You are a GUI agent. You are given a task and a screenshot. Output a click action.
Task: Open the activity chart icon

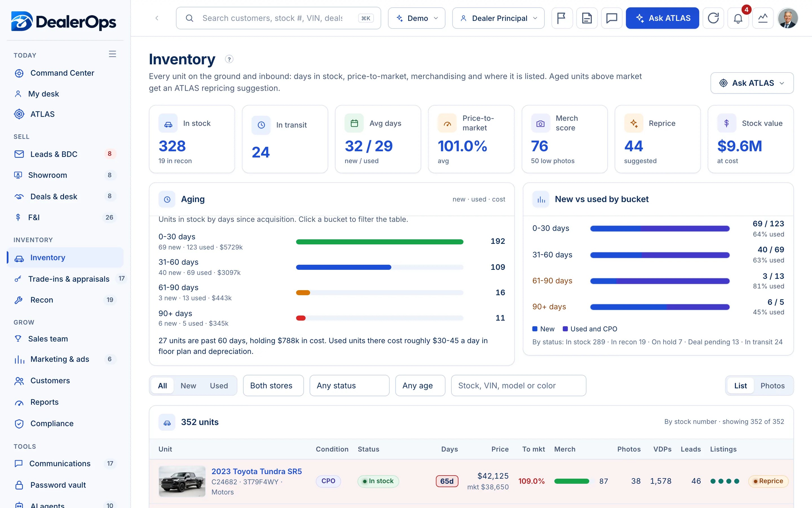(763, 18)
